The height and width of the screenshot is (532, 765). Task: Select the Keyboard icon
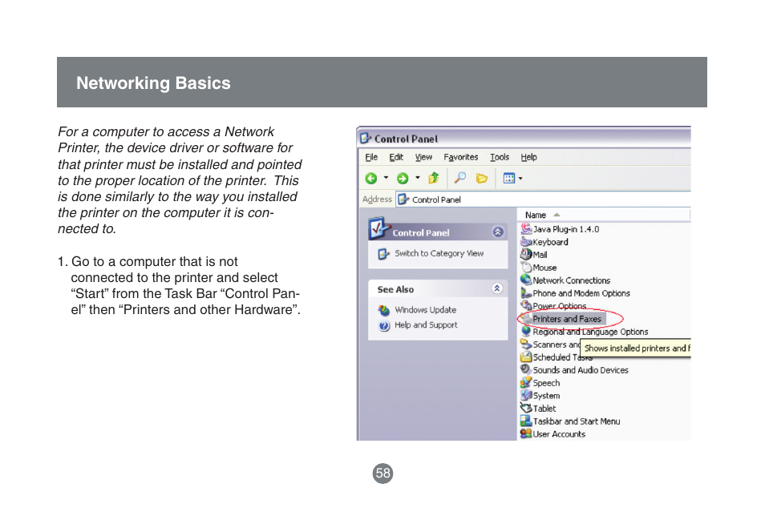coord(526,242)
